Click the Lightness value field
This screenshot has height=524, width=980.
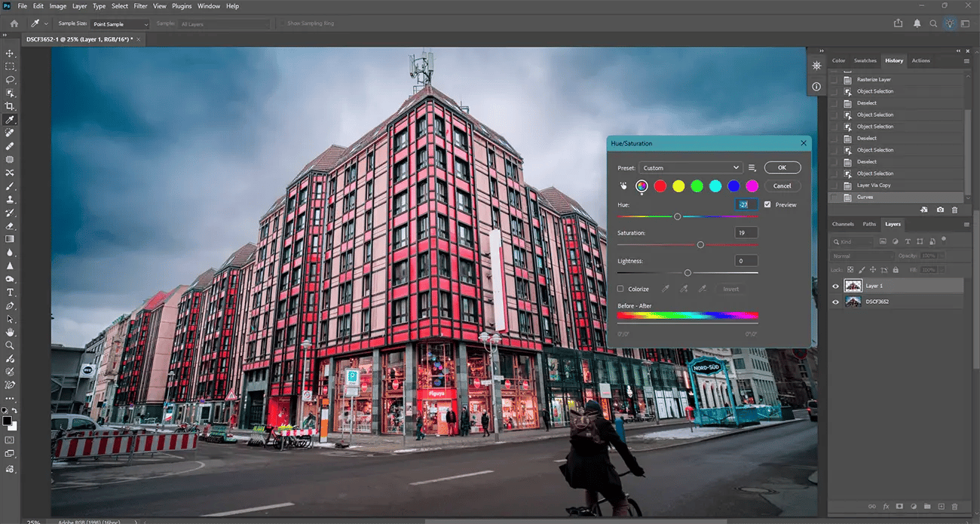[x=746, y=261]
